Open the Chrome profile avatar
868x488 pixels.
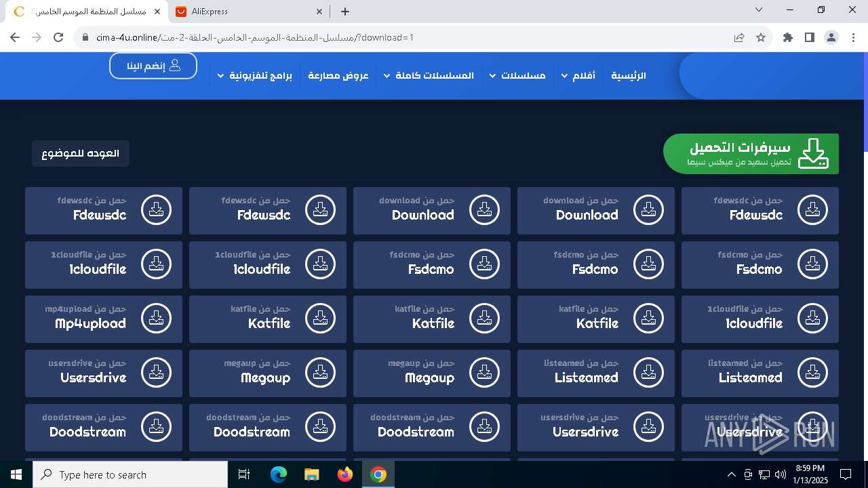[x=831, y=37]
